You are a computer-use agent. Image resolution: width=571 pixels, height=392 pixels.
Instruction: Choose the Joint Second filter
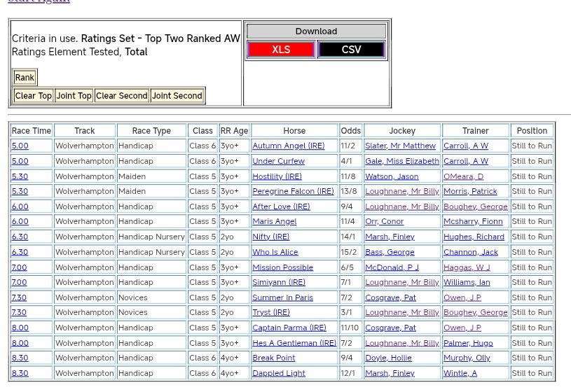tap(177, 96)
